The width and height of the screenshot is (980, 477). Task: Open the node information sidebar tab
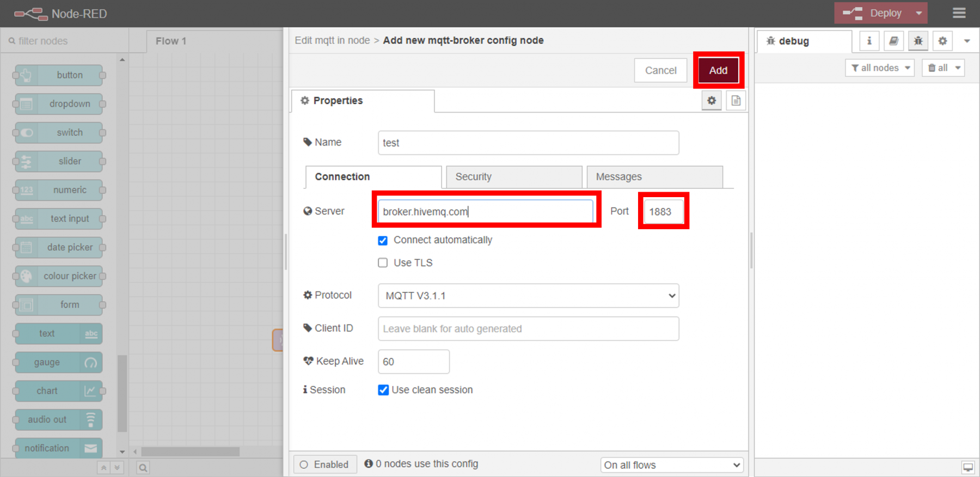(869, 41)
